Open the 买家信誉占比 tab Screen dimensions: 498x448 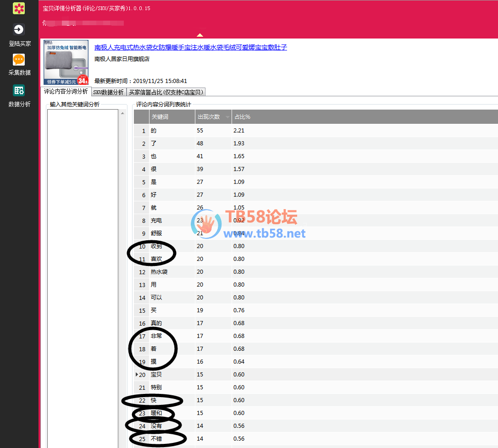(x=166, y=92)
